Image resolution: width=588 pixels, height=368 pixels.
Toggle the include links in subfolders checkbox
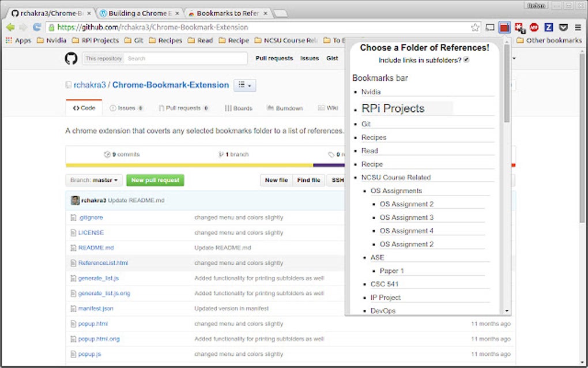pyautogui.click(x=466, y=60)
